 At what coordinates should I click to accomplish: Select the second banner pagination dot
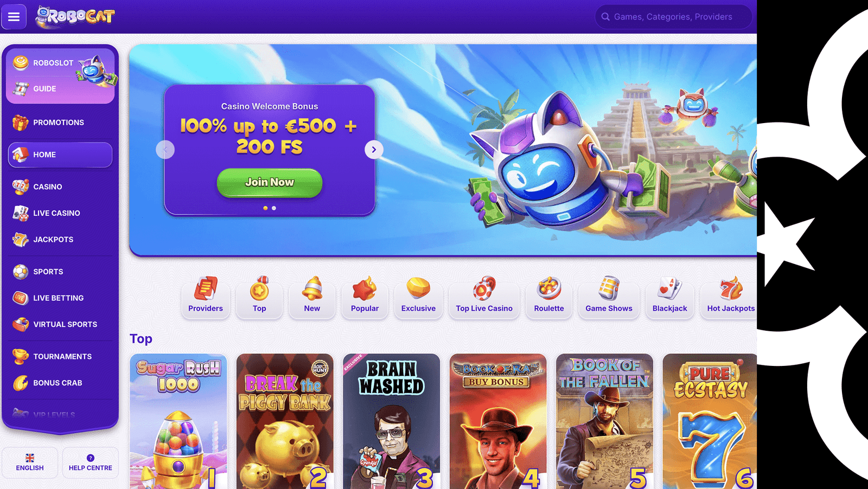274,208
